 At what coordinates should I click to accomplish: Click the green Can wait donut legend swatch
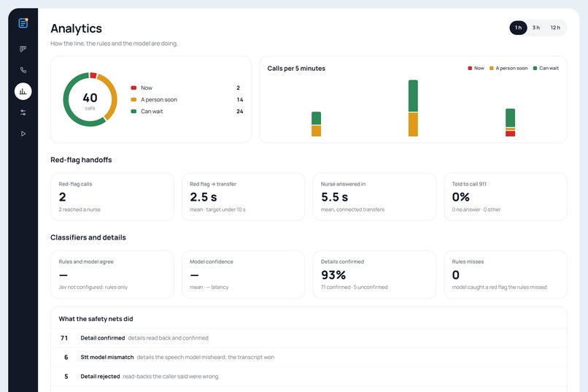click(134, 112)
